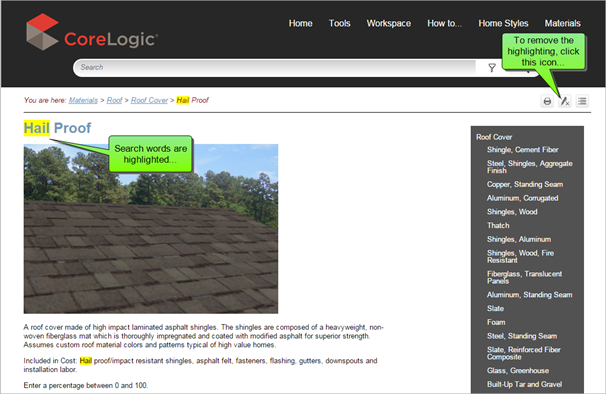Screen dimensions: 606x394
Task: Select Copper, Standing Seam in sidebar
Action: click(525, 184)
